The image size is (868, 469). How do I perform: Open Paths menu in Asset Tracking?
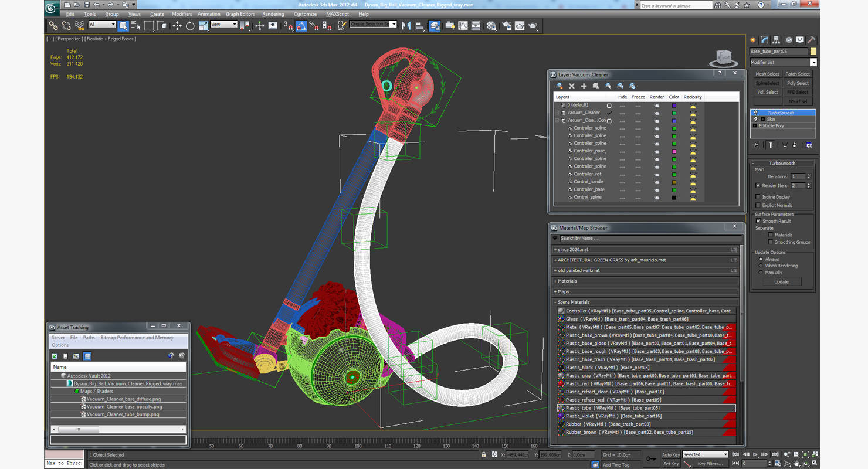[89, 338]
